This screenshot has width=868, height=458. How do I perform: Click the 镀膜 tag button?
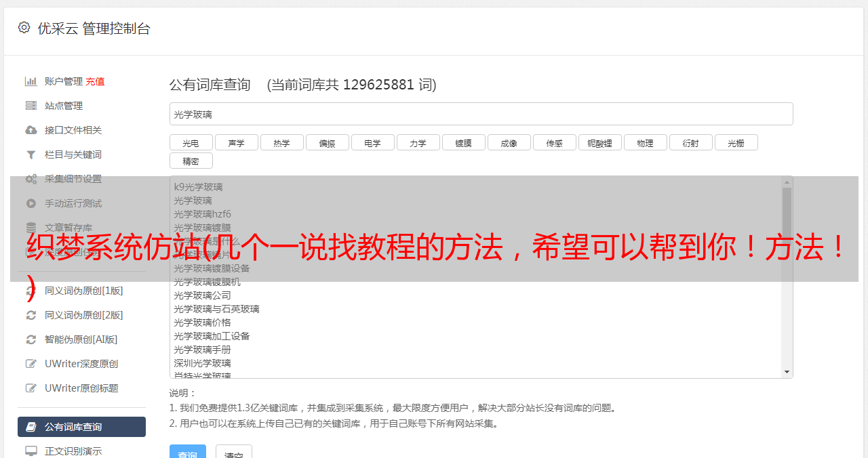[x=463, y=142]
